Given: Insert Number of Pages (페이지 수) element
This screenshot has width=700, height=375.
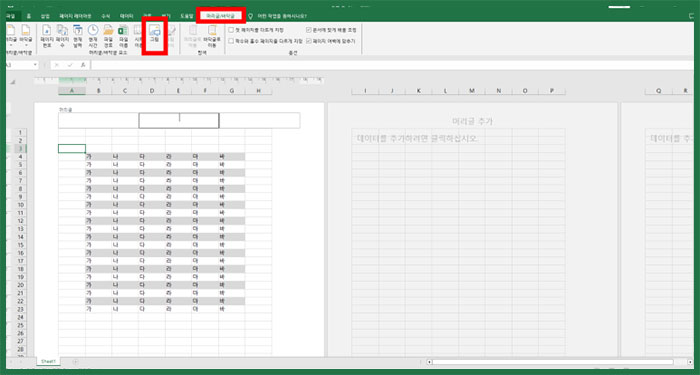Looking at the screenshot, I should [62, 37].
